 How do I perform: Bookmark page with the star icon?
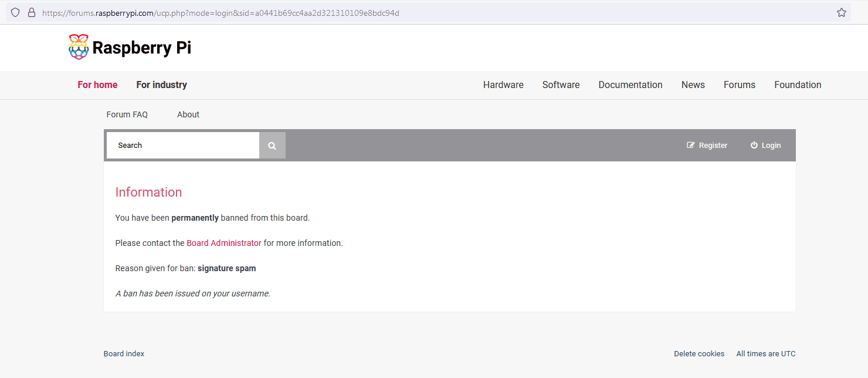841,12
